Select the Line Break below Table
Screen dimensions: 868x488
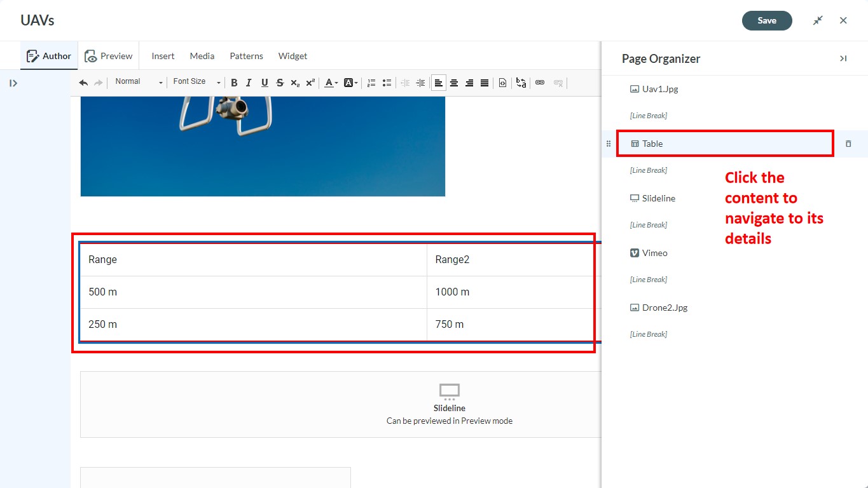pos(649,170)
